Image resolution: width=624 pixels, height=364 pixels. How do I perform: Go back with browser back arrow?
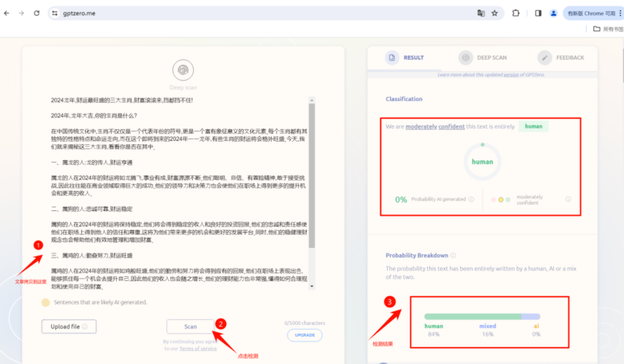(x=6, y=13)
